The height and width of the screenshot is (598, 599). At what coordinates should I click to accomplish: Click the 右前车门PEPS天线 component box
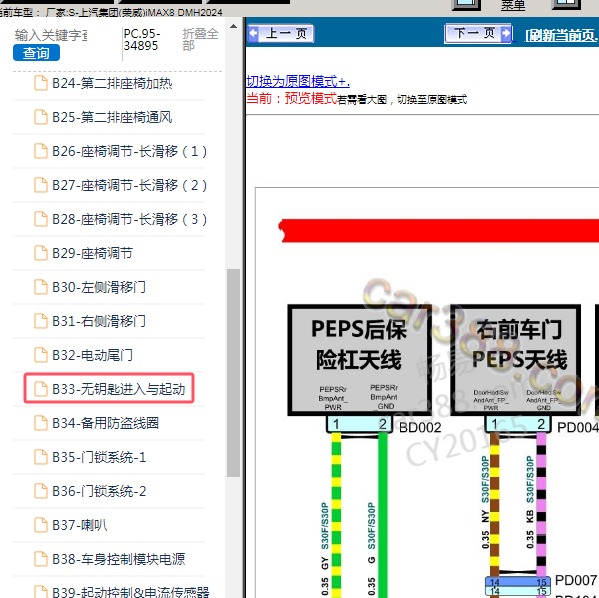[516, 360]
